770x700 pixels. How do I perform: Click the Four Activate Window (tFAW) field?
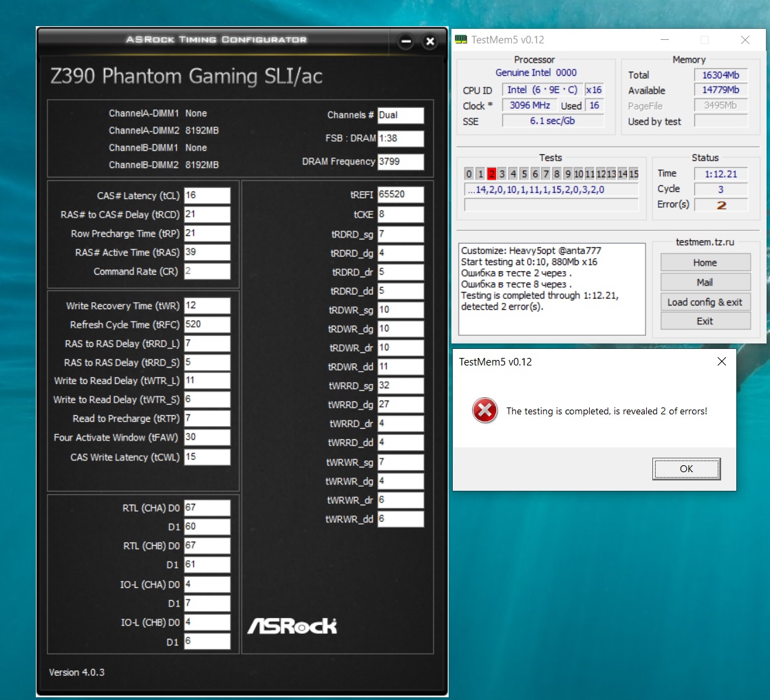click(x=206, y=436)
